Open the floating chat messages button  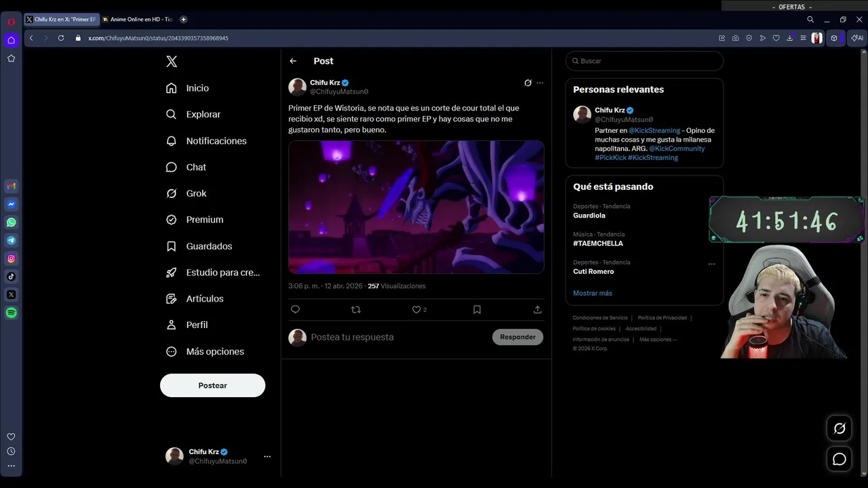point(840,460)
